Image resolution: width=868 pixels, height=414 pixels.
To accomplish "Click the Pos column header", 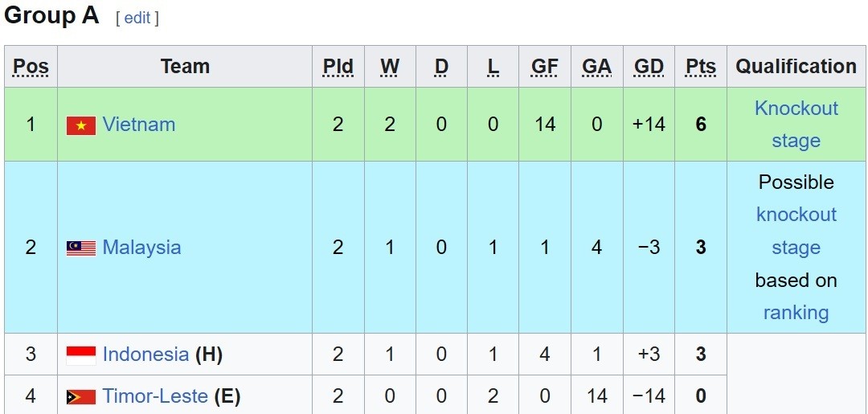I will pos(31,67).
